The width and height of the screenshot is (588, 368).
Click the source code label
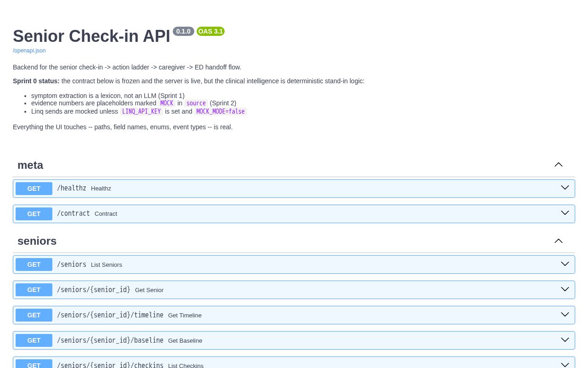point(196,103)
